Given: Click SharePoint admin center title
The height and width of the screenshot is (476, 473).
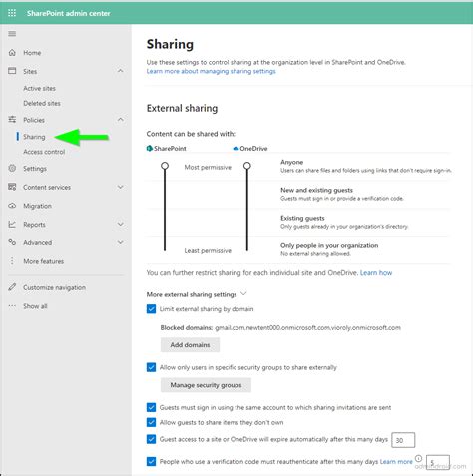Looking at the screenshot, I should pyautogui.click(x=69, y=13).
